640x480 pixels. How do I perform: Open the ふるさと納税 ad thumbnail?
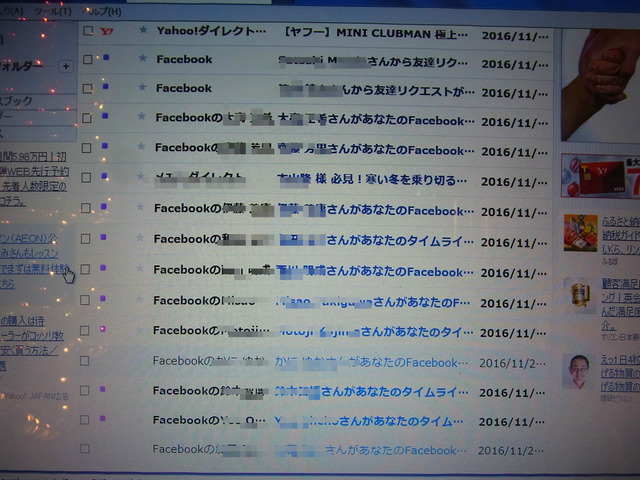pyautogui.click(x=580, y=233)
